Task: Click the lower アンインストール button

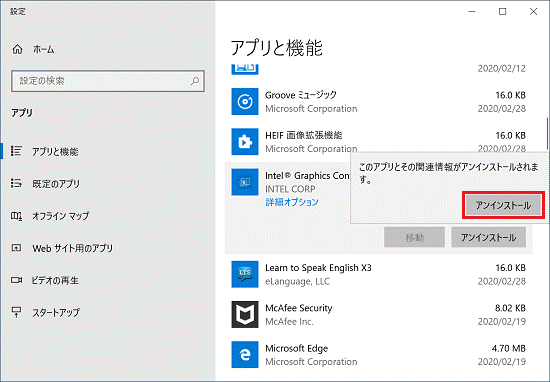Action: 488,237
